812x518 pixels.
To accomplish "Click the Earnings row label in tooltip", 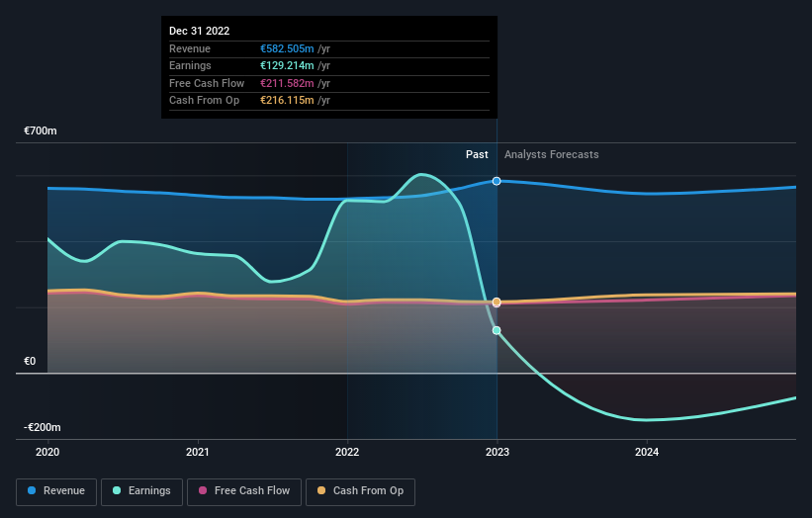I will pyautogui.click(x=190, y=65).
